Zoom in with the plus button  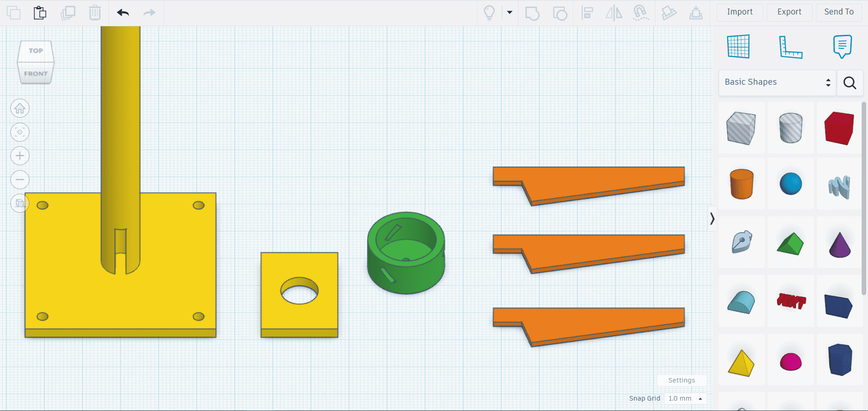click(20, 156)
